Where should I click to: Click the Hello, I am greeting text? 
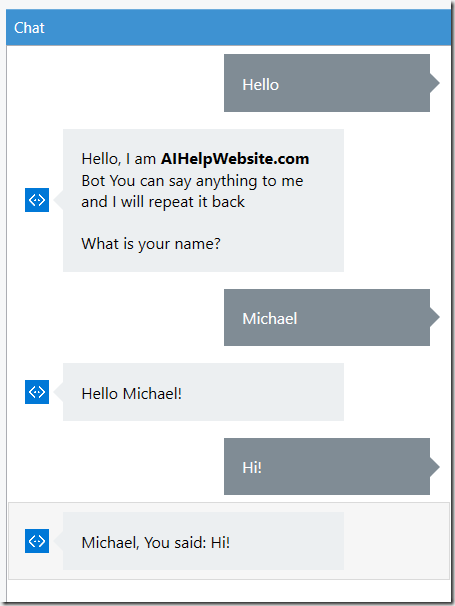click(x=118, y=159)
